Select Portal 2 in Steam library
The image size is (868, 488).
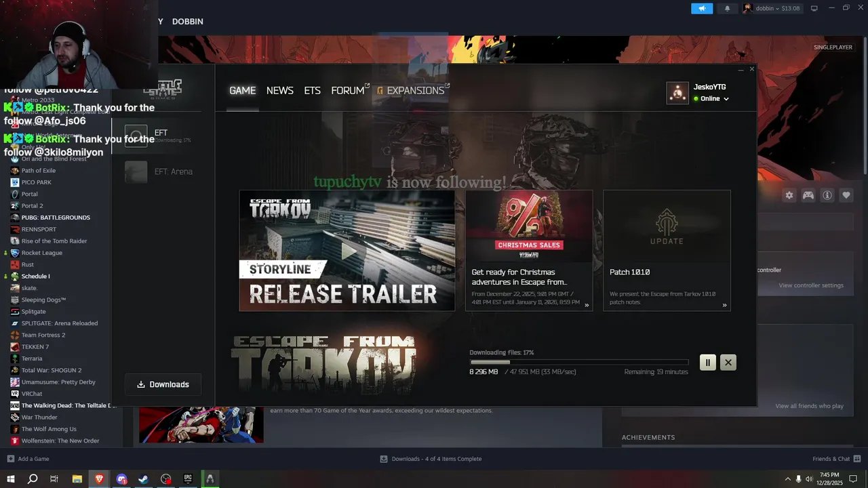point(32,205)
